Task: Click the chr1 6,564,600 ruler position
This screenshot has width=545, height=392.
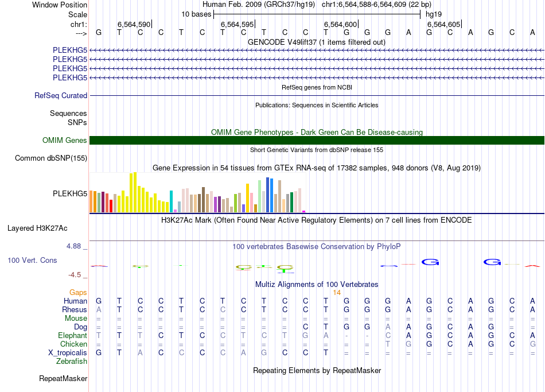Action: click(341, 25)
